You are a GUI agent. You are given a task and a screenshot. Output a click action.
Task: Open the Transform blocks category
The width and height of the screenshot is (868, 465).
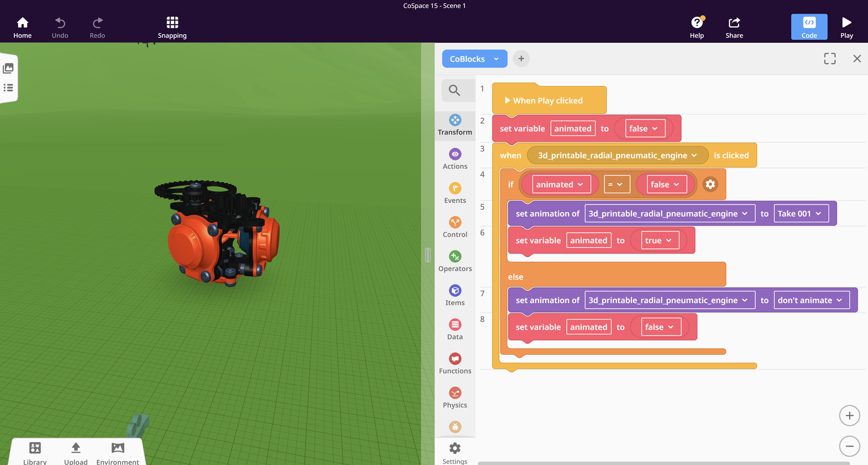[x=455, y=125]
